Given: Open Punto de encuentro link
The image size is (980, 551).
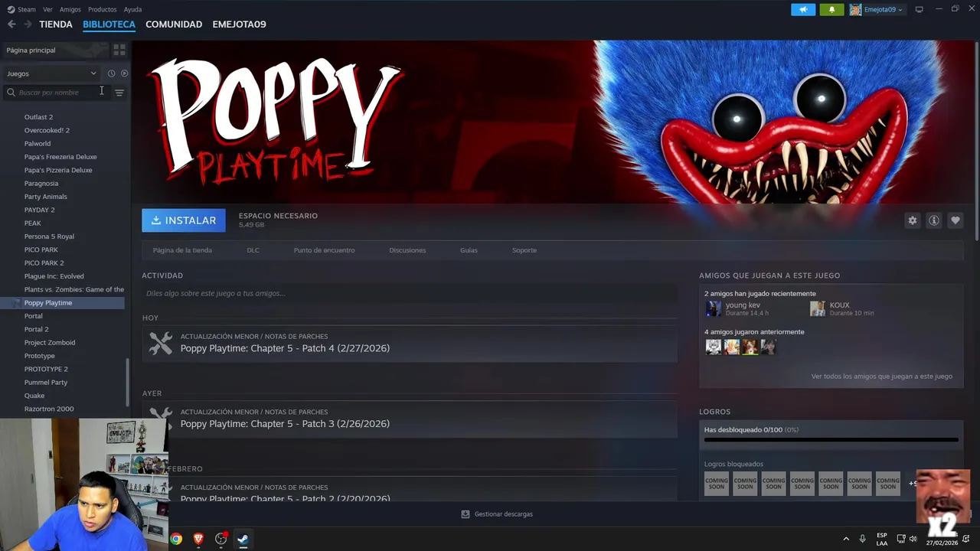Looking at the screenshot, I should point(324,250).
